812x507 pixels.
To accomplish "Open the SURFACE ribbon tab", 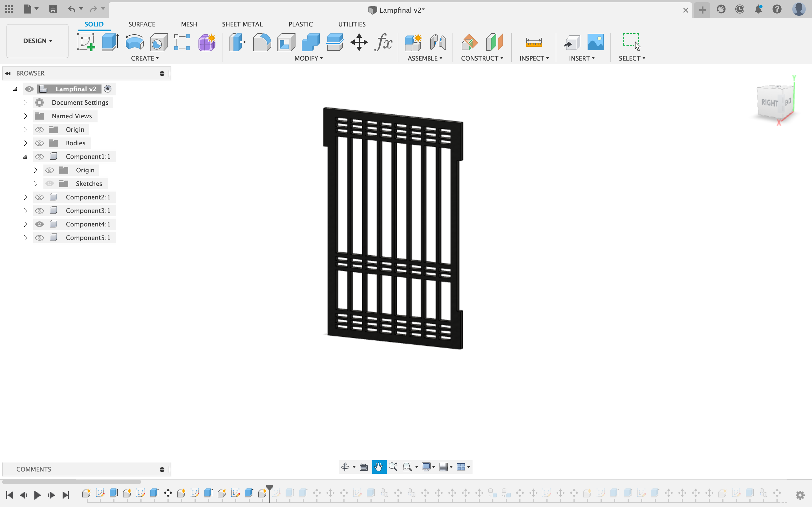I will (x=142, y=24).
